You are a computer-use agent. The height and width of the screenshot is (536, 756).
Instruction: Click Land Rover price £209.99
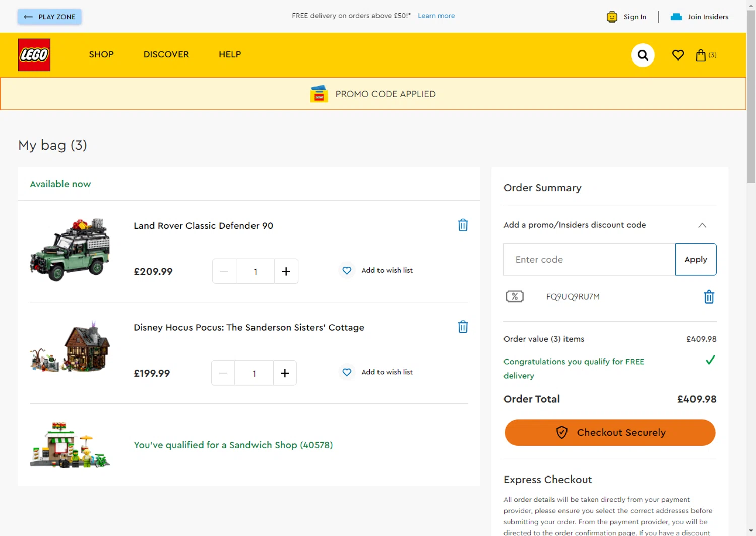tap(153, 272)
